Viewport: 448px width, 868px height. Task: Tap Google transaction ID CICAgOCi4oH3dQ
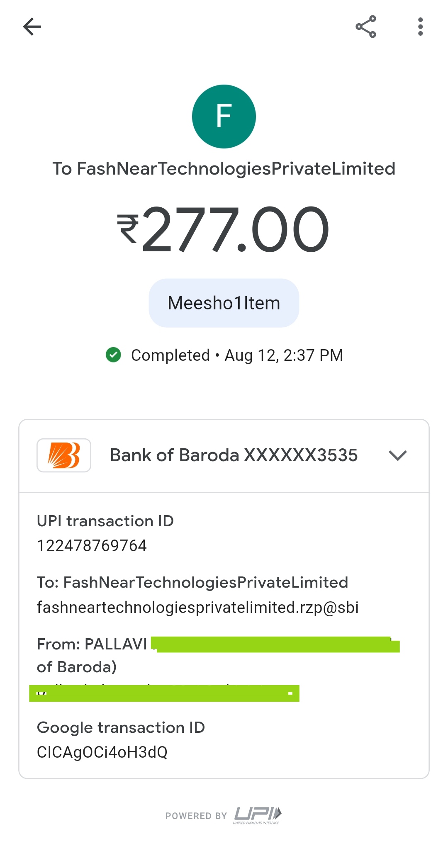(x=102, y=752)
